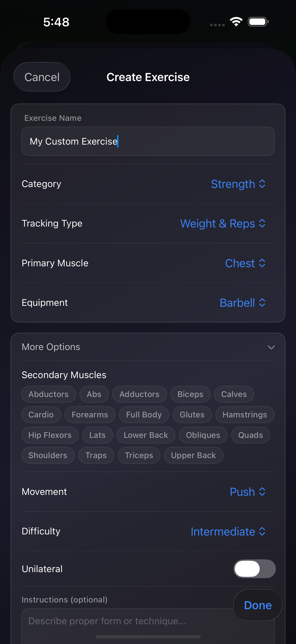The width and height of the screenshot is (296, 644).
Task: Select Triceps as a secondary muscle
Action: point(139,455)
